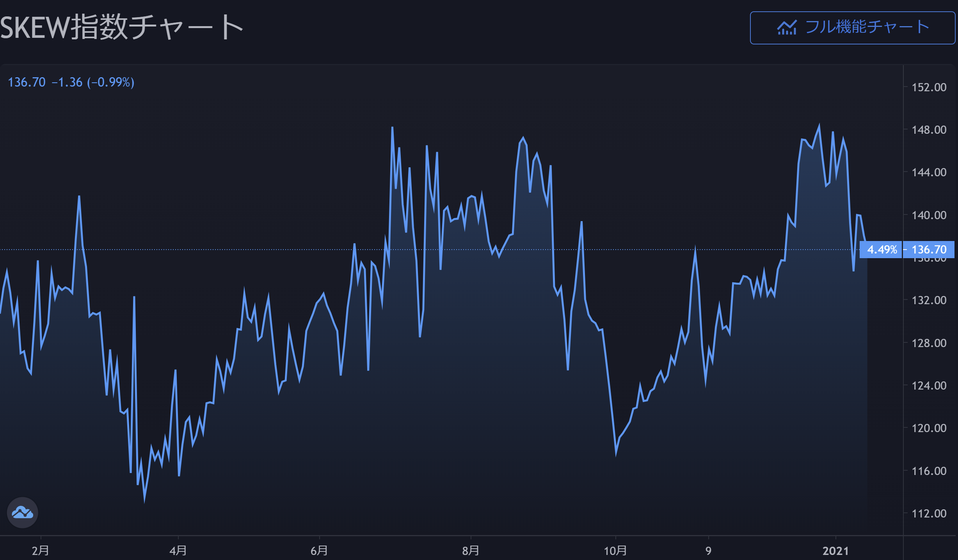Click the 112.00 price axis label
The image size is (958, 560).
[x=929, y=513]
